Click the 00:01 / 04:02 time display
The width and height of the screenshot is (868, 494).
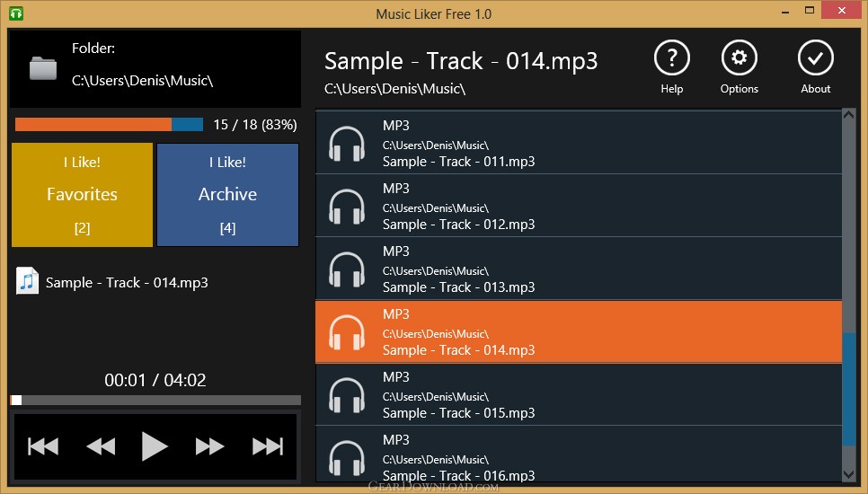[x=155, y=380]
